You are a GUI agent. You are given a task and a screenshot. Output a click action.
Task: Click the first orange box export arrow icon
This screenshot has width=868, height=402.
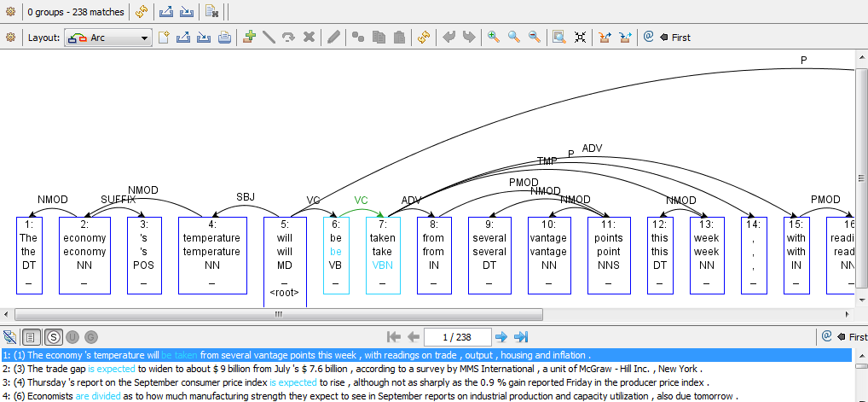(605, 38)
